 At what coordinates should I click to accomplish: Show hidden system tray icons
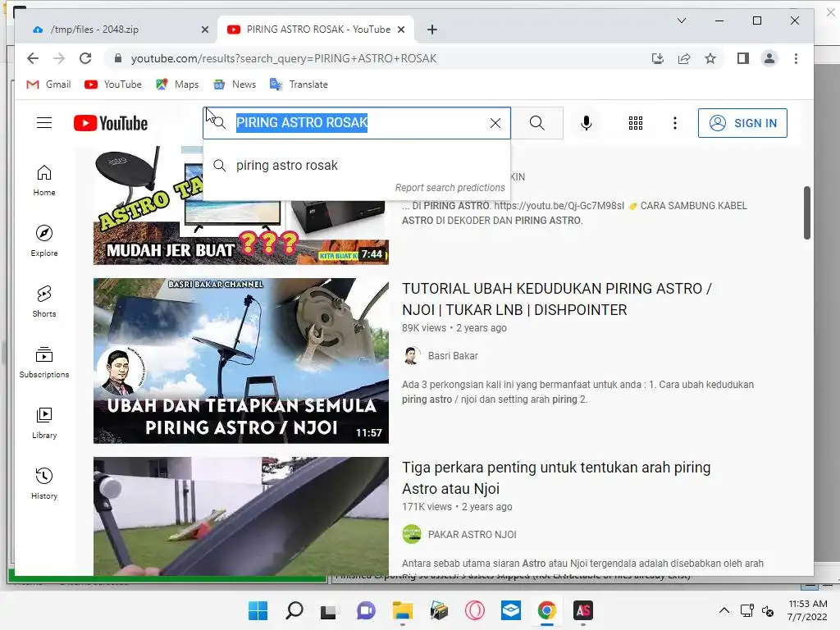(724, 610)
